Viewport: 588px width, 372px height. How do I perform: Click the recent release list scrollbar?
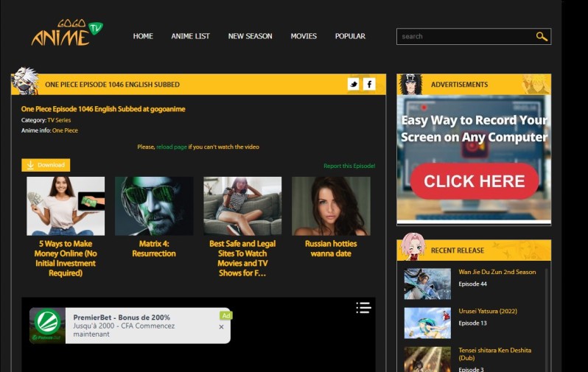point(546,319)
